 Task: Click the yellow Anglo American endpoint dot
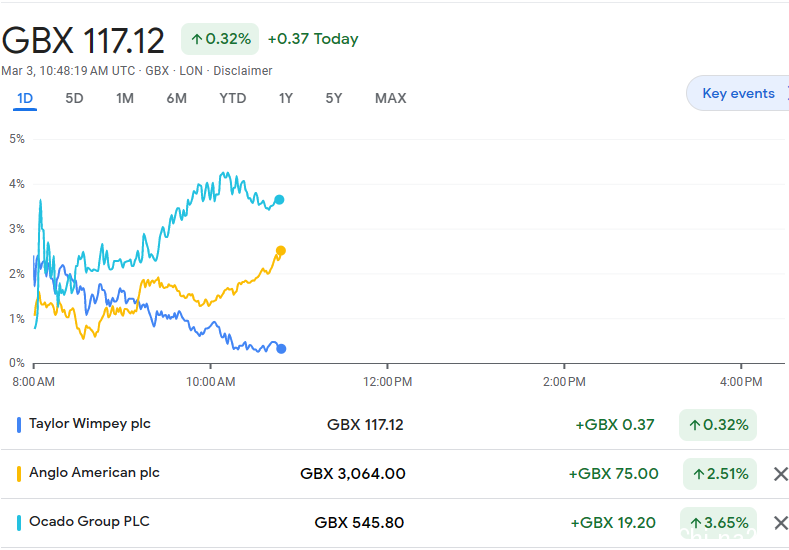point(281,251)
